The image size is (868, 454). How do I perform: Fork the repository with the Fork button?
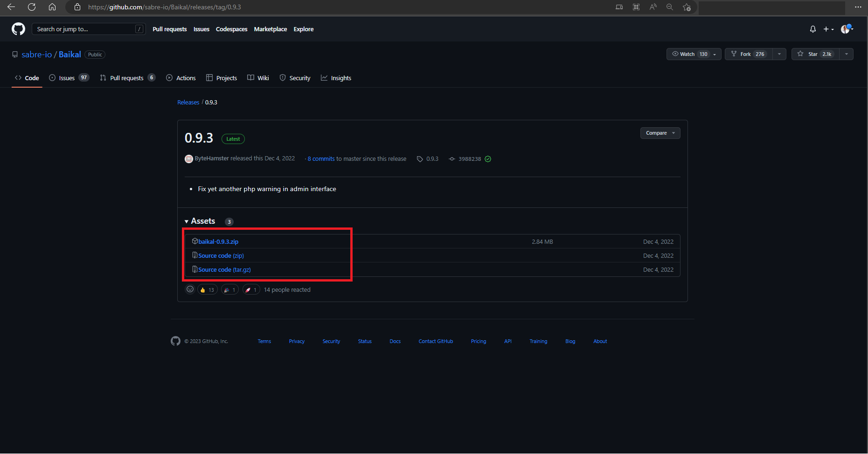749,54
